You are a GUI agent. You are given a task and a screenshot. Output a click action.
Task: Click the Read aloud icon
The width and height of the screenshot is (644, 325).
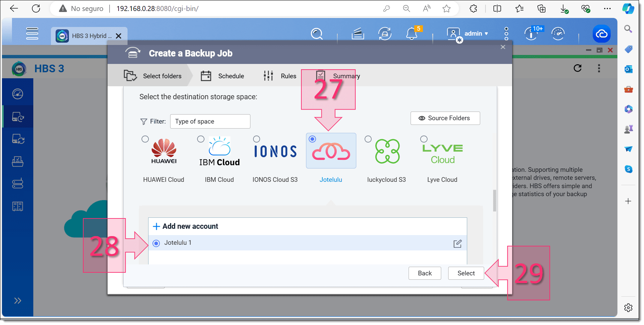(427, 9)
